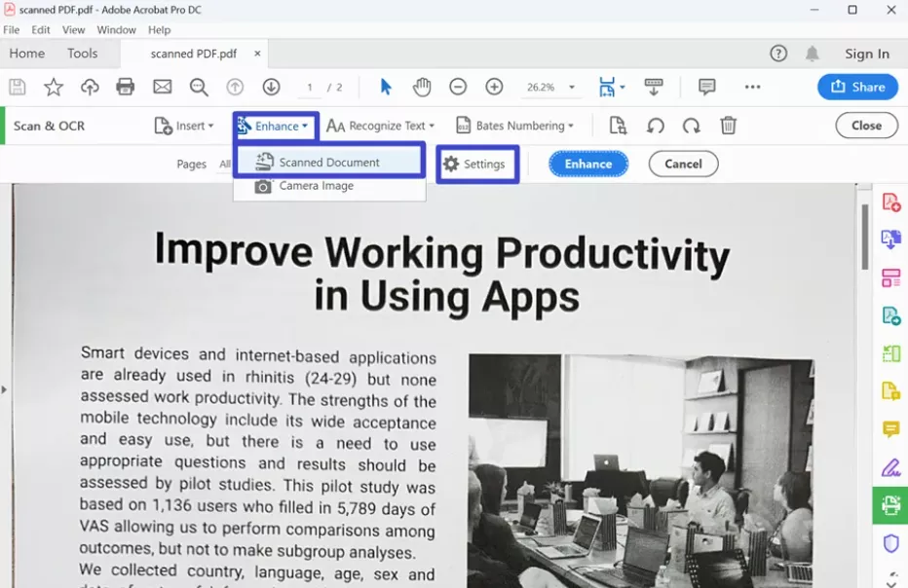The width and height of the screenshot is (908, 588).
Task: Open the Protect tool in the sidebar
Action: click(x=889, y=542)
